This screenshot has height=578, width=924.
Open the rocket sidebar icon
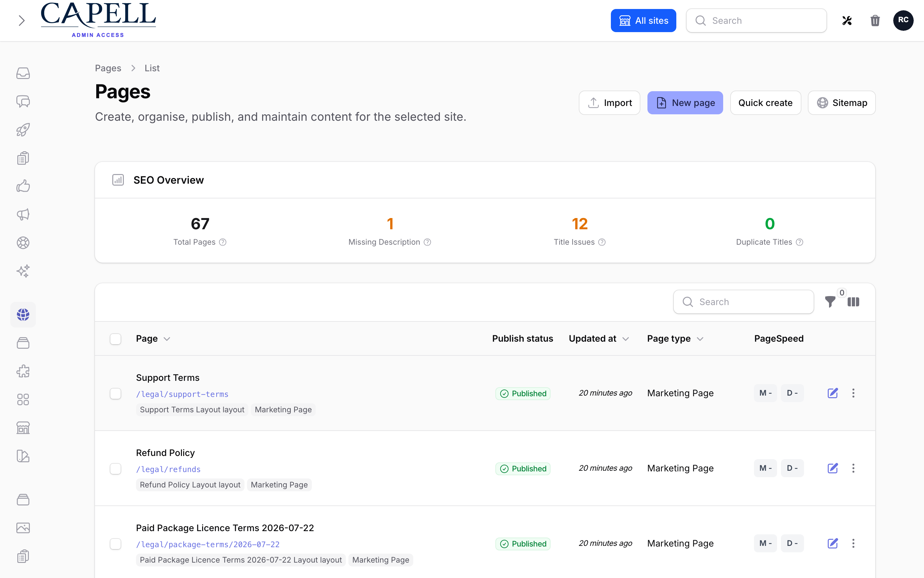[23, 130]
